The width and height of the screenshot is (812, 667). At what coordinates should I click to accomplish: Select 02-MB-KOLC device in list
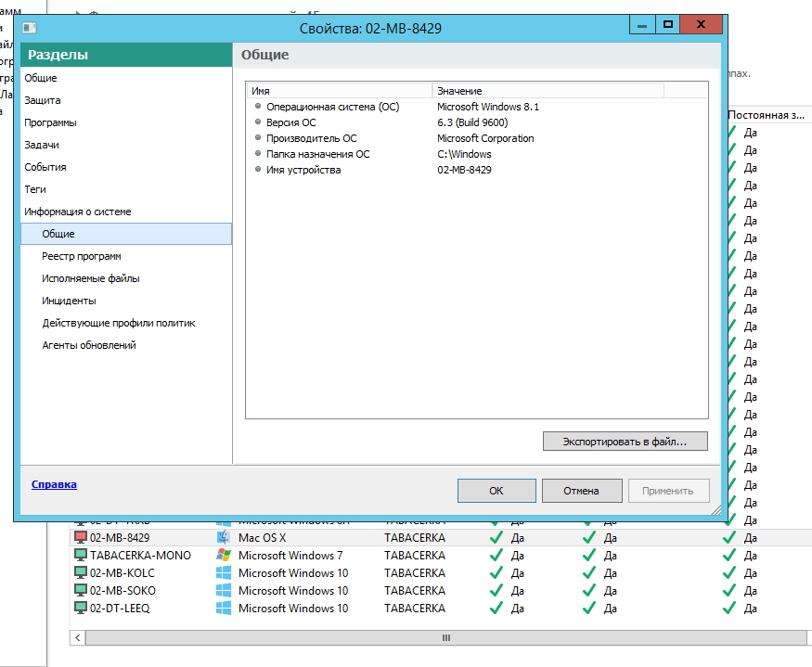pyautogui.click(x=122, y=572)
